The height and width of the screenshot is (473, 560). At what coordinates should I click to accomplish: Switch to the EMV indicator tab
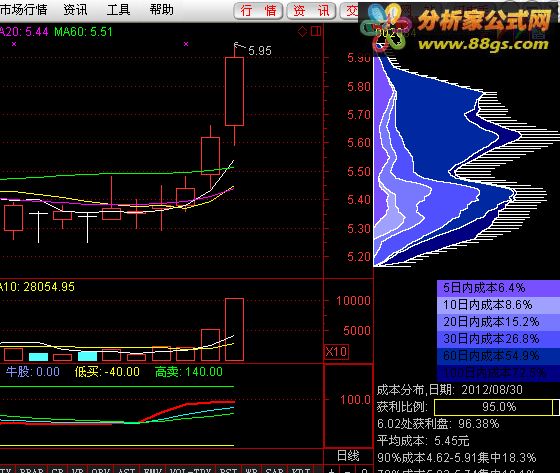tap(152, 469)
